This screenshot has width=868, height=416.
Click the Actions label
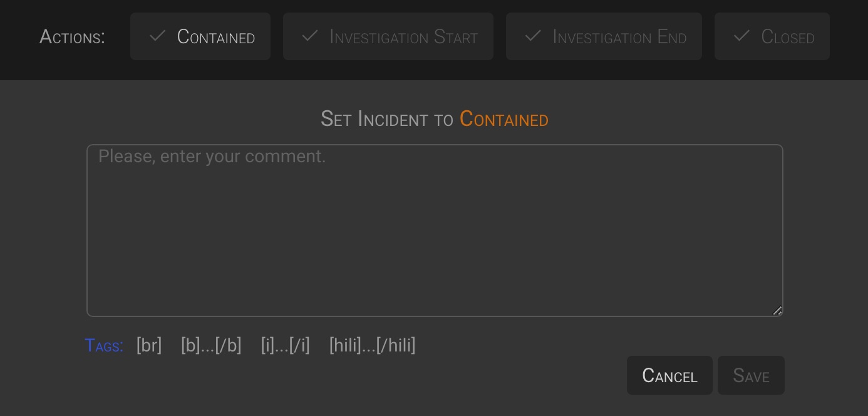click(72, 37)
